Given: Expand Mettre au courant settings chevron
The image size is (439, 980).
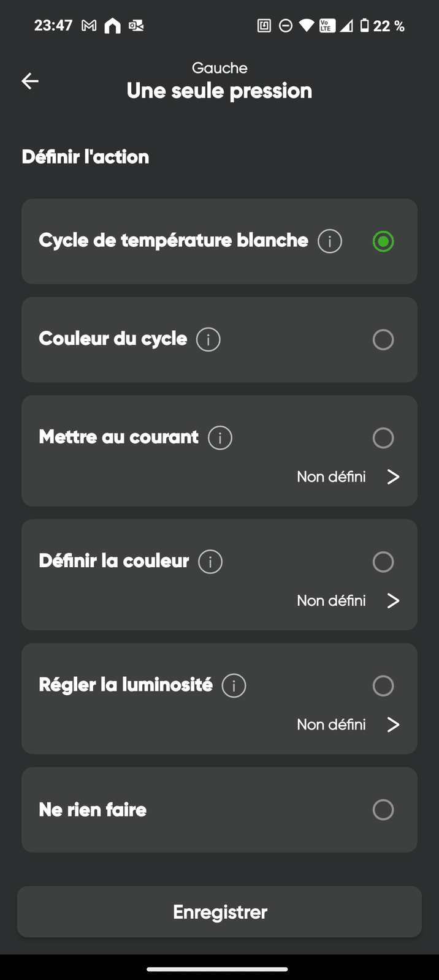Looking at the screenshot, I should click(x=393, y=477).
